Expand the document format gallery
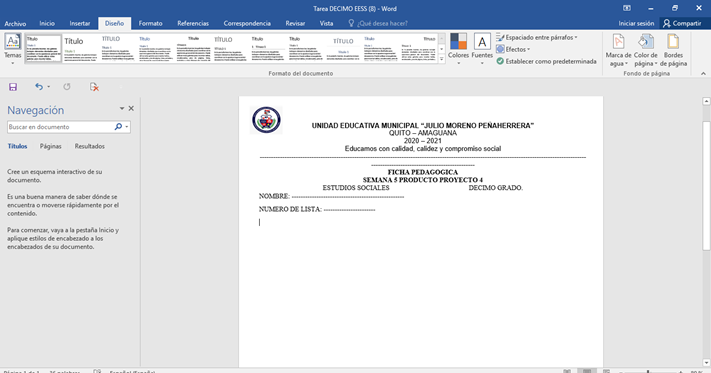Image resolution: width=711 pixels, height=373 pixels. pos(442,59)
